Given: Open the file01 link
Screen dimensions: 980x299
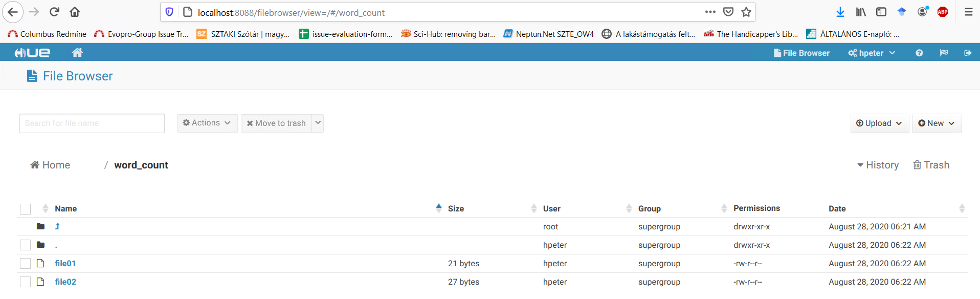Looking at the screenshot, I should click(x=65, y=264).
